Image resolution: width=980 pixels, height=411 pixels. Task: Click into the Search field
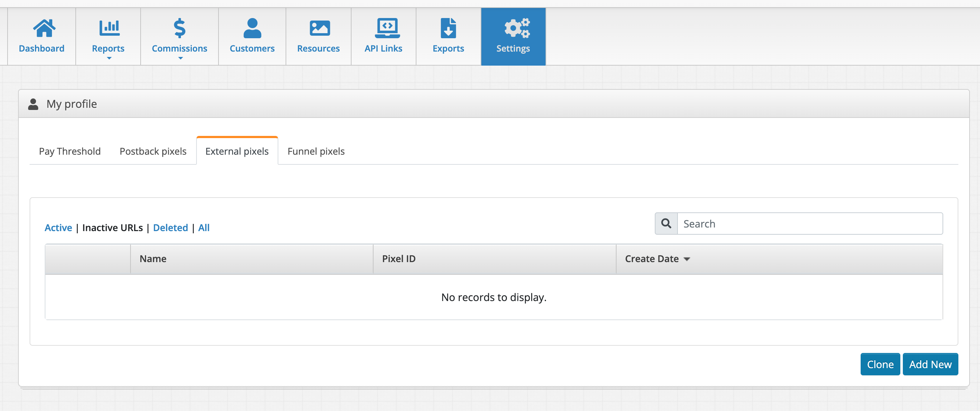809,224
